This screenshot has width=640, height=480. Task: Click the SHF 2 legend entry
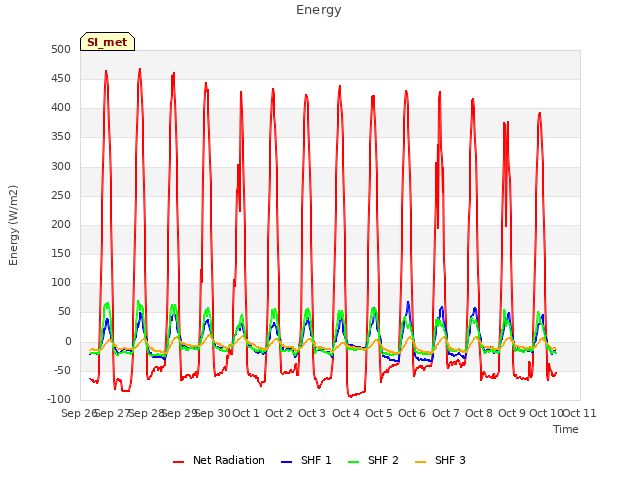point(373,460)
